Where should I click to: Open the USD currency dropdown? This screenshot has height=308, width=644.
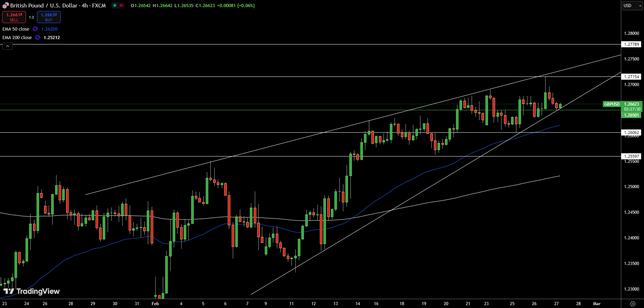[632, 5]
